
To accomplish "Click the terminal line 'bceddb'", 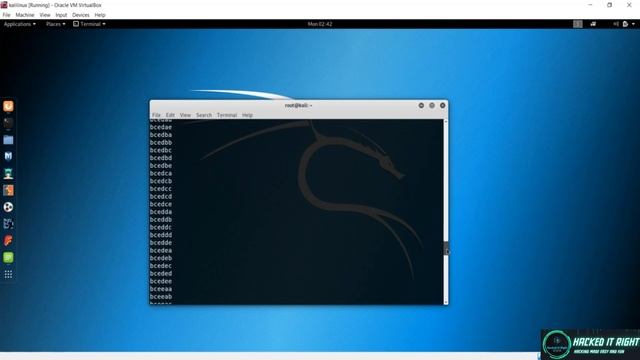I will tap(161, 220).
